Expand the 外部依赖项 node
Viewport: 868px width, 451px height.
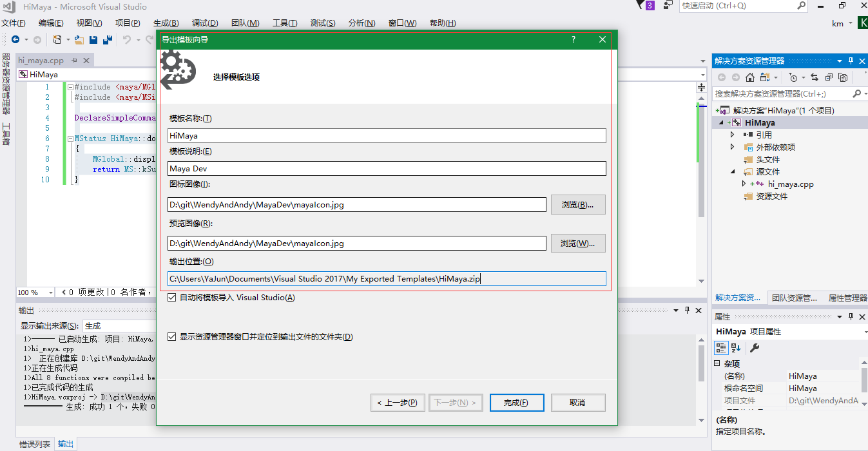(x=732, y=147)
